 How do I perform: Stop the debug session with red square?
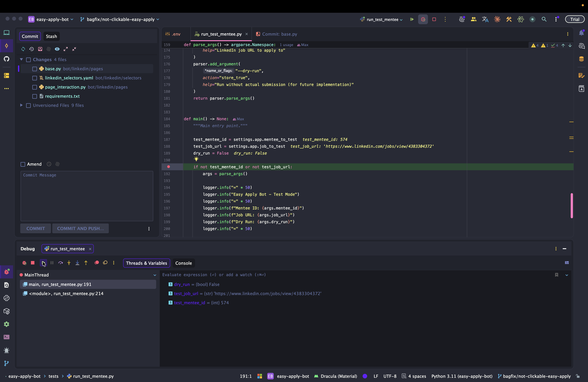pos(33,263)
